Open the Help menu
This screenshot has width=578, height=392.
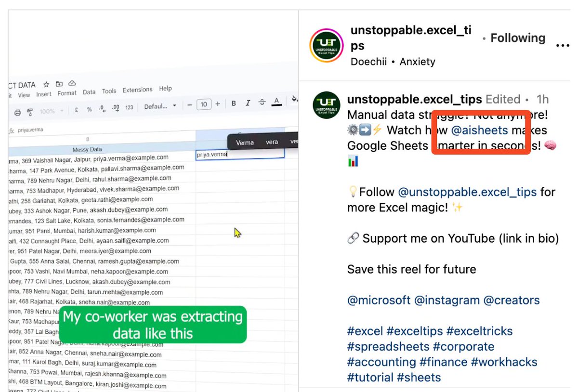pyautogui.click(x=165, y=89)
